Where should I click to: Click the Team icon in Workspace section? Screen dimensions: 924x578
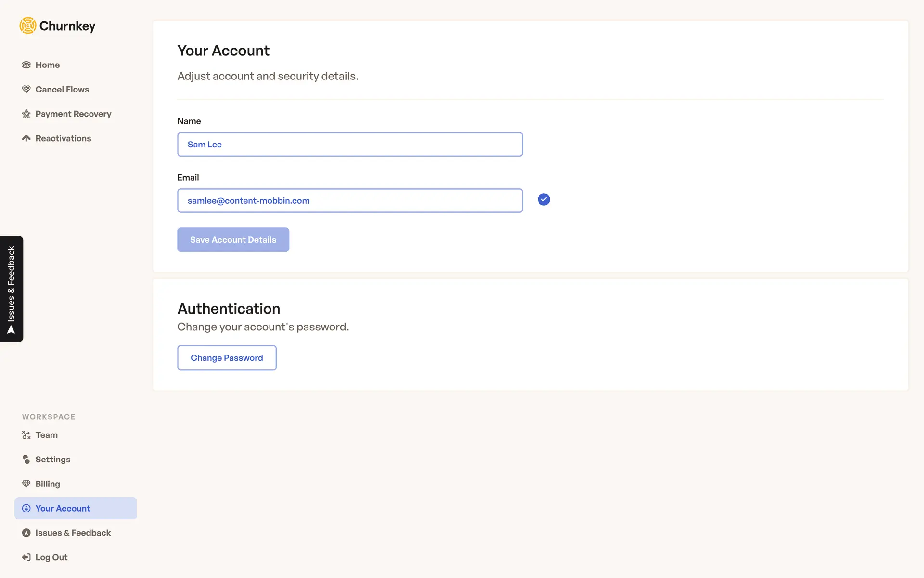click(26, 435)
